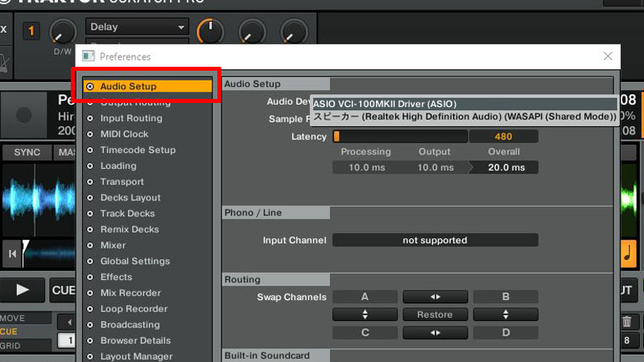Click the deck CUE button
This screenshot has height=362, width=644.
(x=63, y=290)
